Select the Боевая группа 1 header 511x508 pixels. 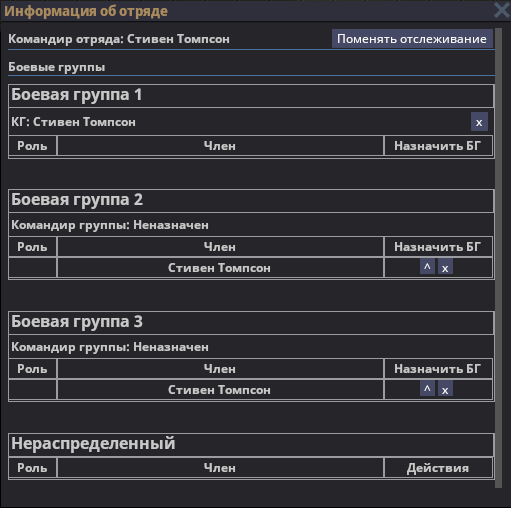point(251,96)
